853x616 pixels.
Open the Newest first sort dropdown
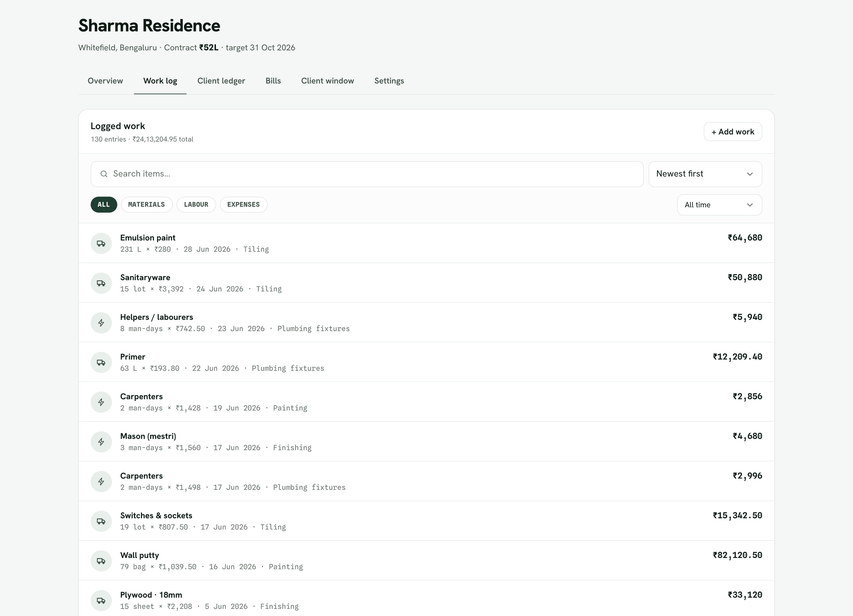(x=705, y=174)
